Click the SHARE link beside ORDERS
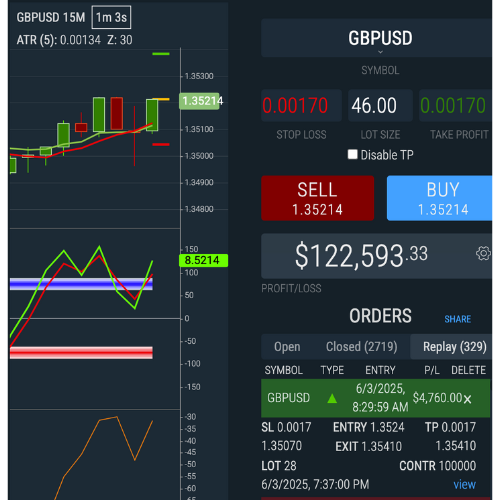Viewport: 500px width, 500px height. click(457, 319)
